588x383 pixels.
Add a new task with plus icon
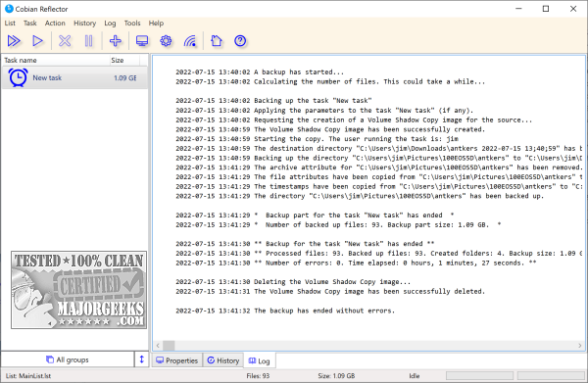click(115, 41)
